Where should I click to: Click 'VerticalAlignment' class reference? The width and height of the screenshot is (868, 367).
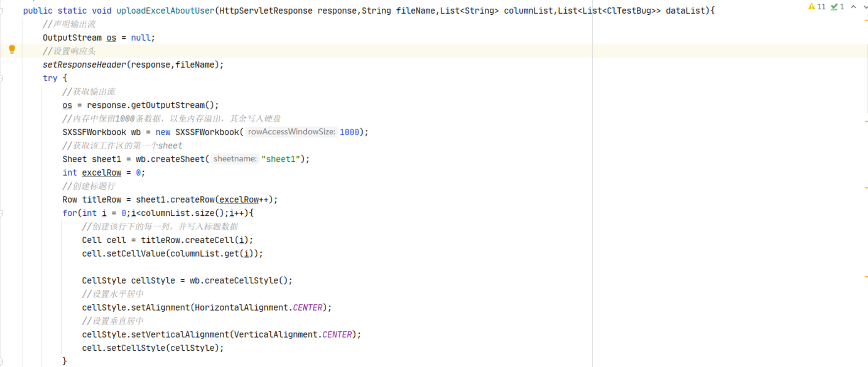tap(276, 335)
